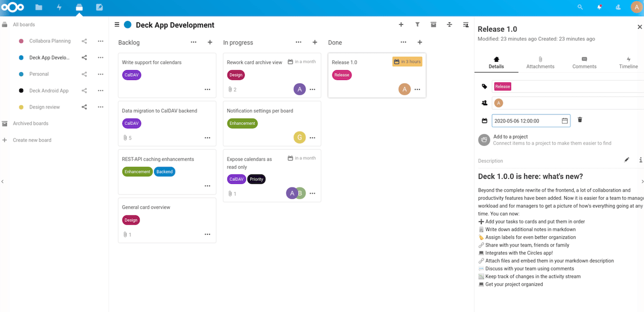The image size is (644, 312).
Task: Open the Files app from the top bar
Action: [x=38, y=8]
